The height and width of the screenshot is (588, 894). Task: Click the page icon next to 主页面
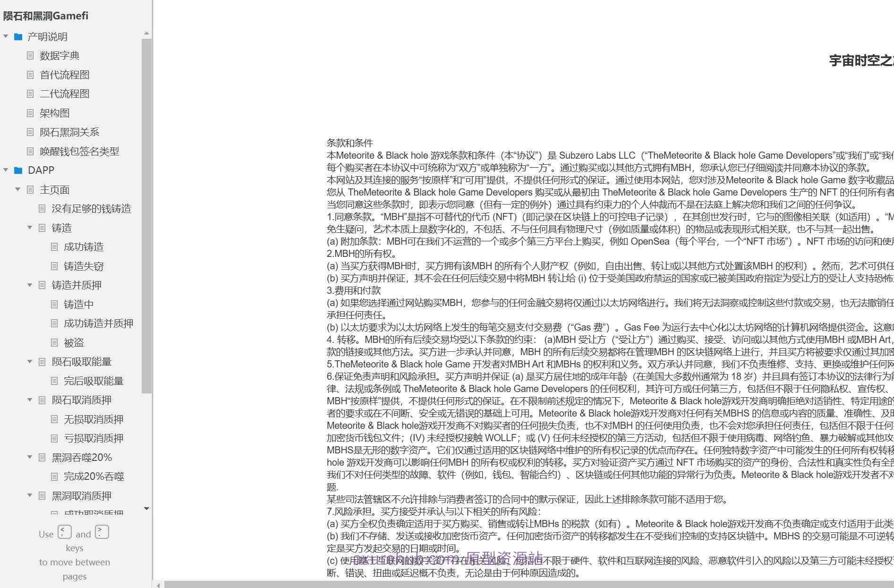[x=30, y=189]
